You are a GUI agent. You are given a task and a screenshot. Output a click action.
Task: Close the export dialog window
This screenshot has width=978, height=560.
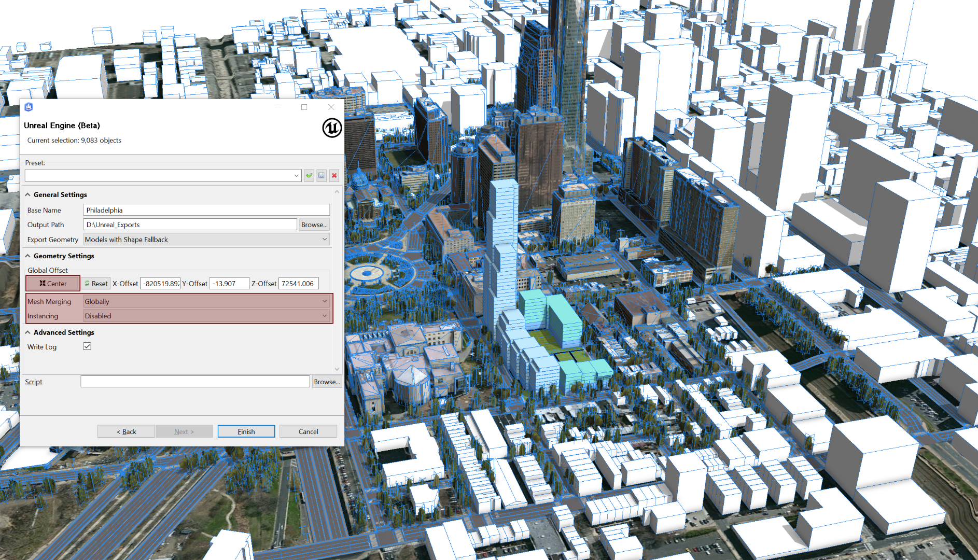click(331, 107)
